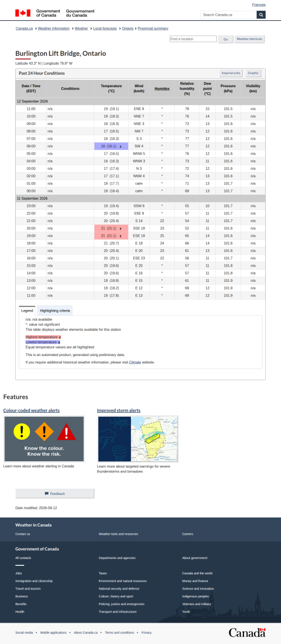The image size is (281, 644).
Task: Click the Government of Canada flag logo
Action: point(55,13)
